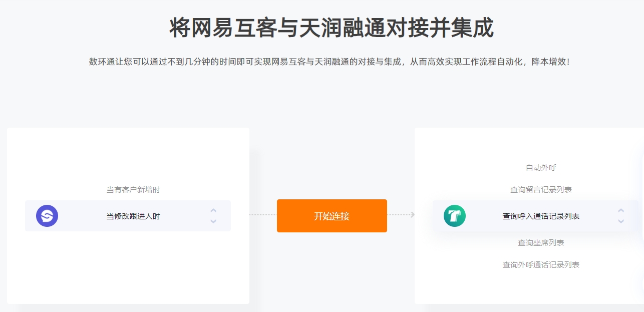Click the up arrow in the 天润融通 action selector

[621, 211]
